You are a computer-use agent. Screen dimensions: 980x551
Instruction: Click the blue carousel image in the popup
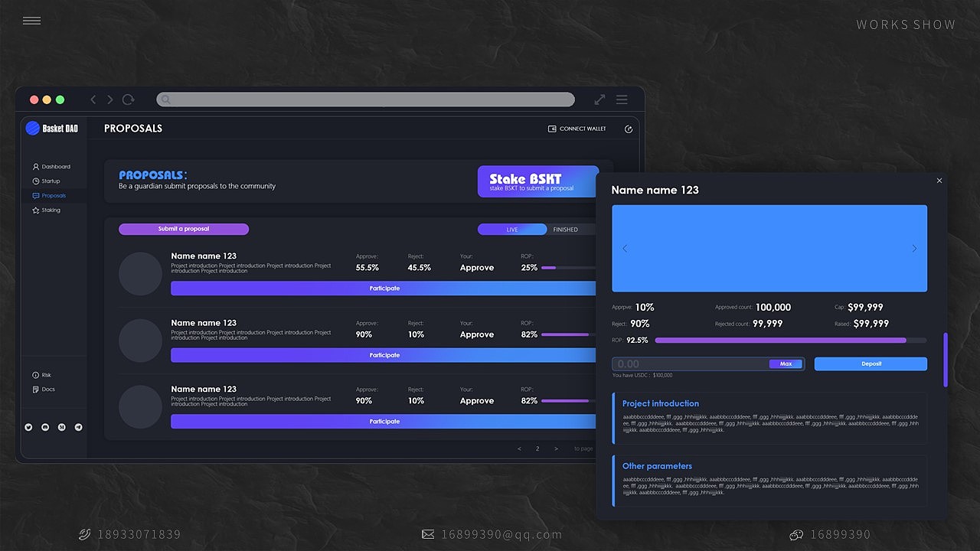click(769, 248)
